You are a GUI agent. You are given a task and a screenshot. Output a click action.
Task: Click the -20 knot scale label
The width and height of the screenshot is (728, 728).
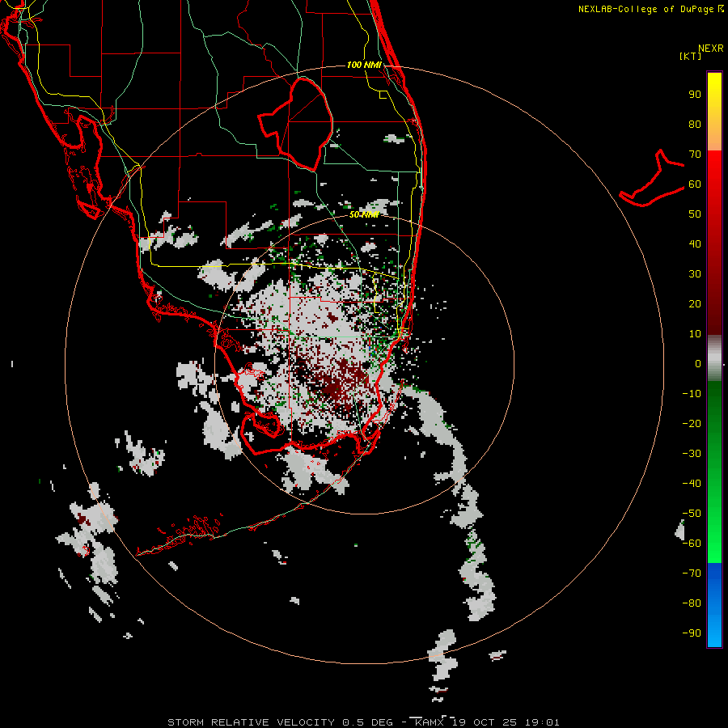(692, 423)
